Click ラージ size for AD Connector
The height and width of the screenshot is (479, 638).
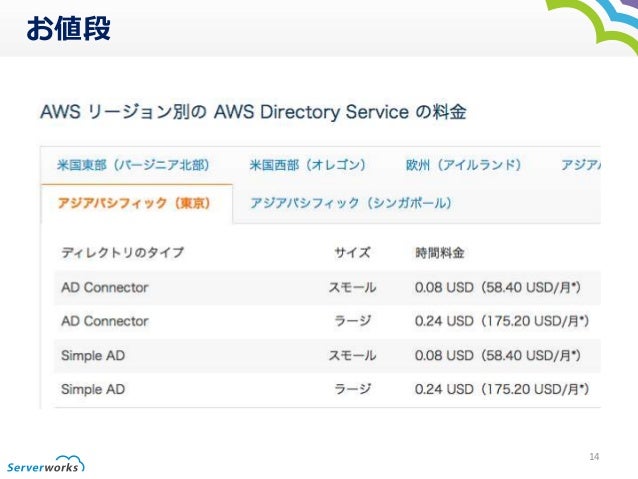click(352, 321)
